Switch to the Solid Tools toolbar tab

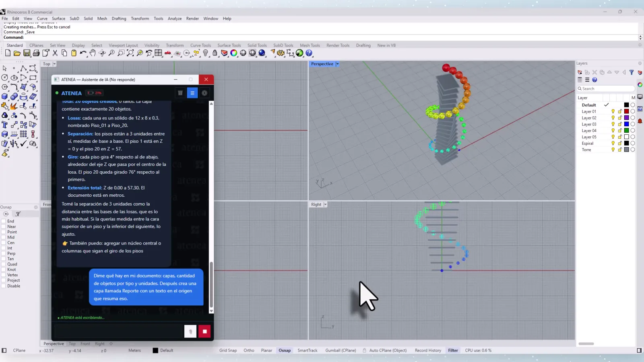[x=257, y=45]
